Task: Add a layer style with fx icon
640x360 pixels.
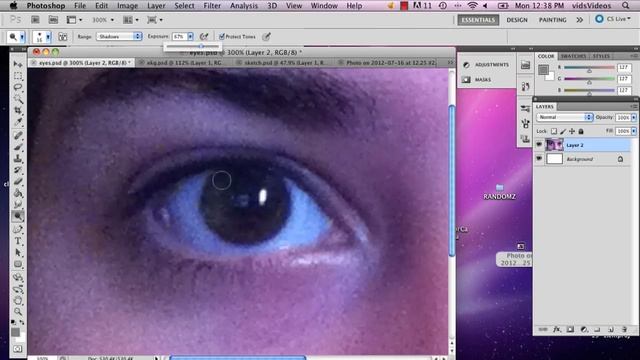Action: [x=556, y=329]
